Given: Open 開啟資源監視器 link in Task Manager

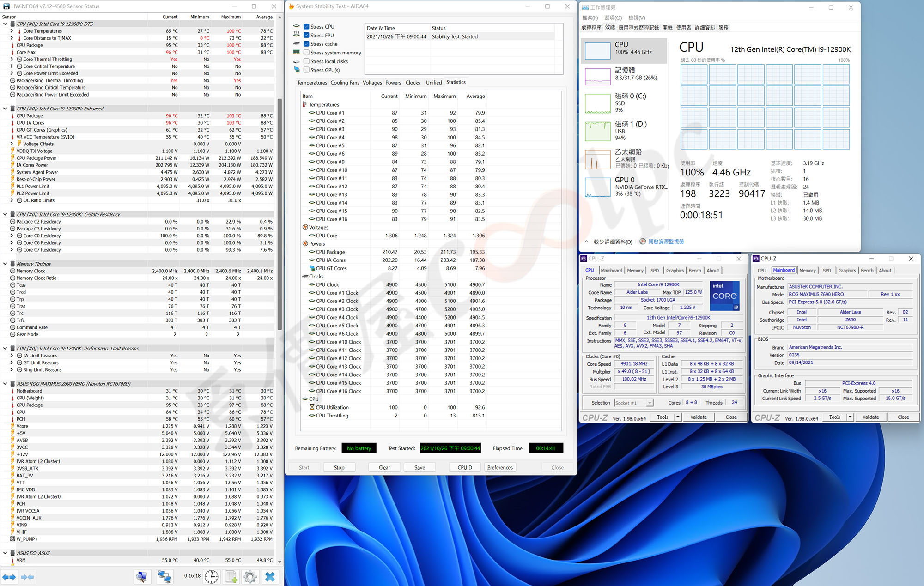Looking at the screenshot, I should [x=666, y=242].
